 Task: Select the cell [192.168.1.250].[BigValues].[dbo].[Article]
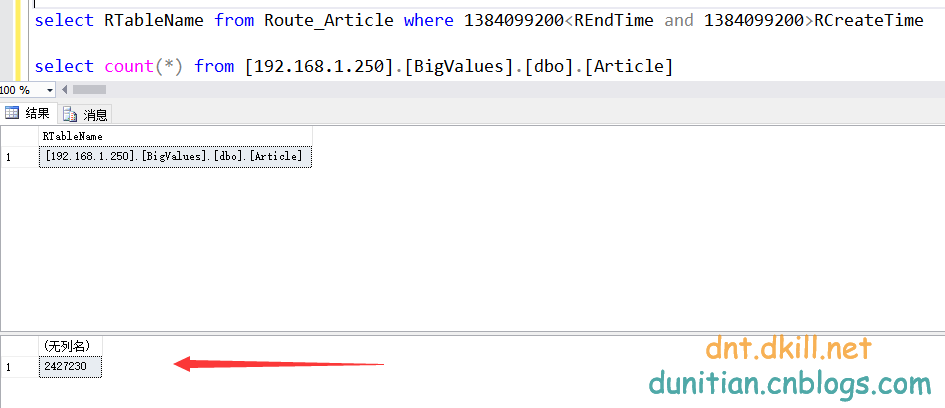pos(175,157)
